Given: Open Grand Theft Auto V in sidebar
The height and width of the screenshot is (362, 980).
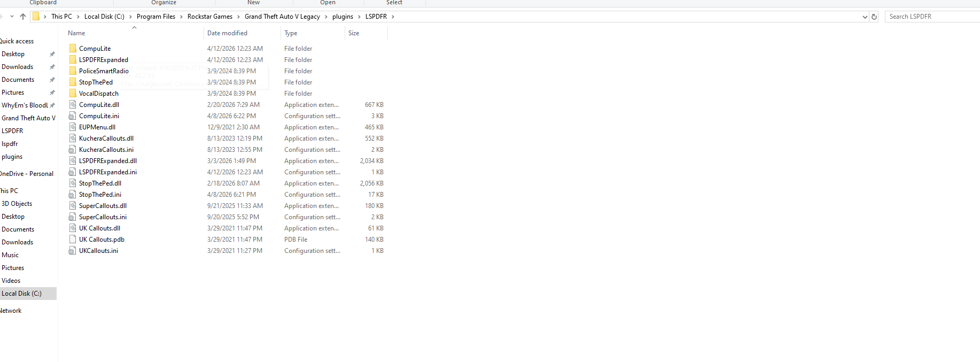Looking at the screenshot, I should (x=28, y=118).
